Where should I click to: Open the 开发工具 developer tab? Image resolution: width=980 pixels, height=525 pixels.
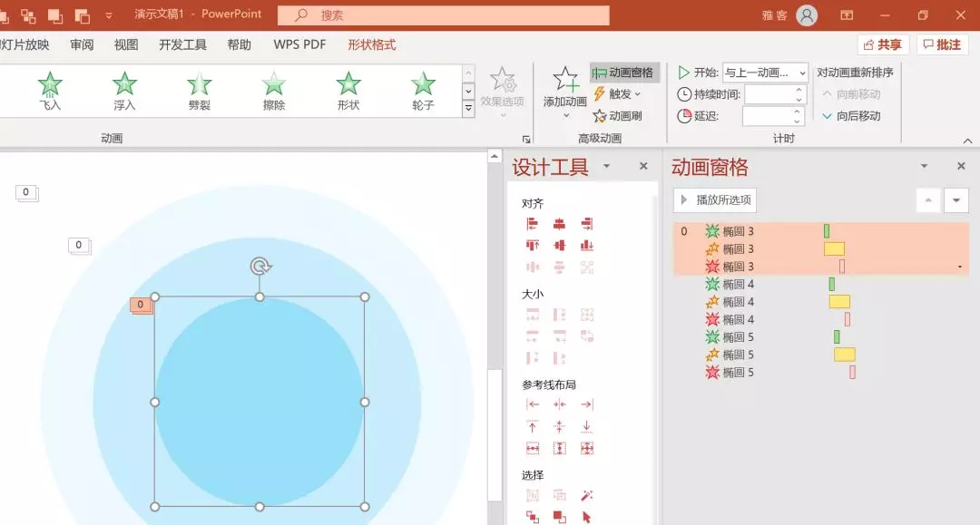click(x=182, y=45)
